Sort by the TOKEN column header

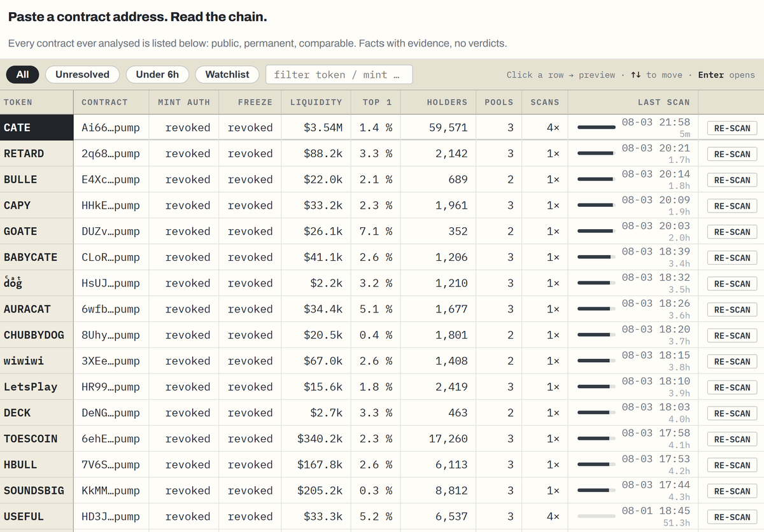[x=18, y=102]
